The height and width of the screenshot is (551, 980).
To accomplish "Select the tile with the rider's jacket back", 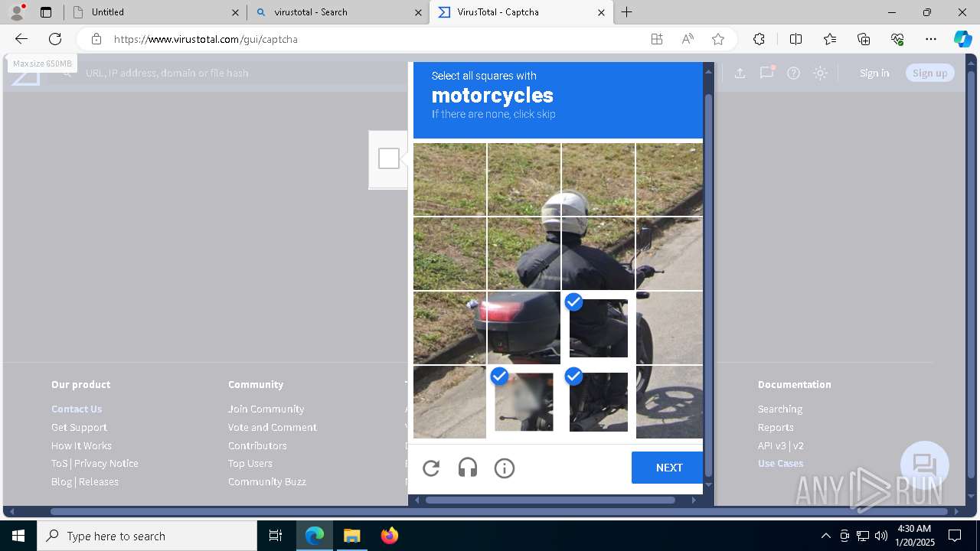I will [x=524, y=253].
